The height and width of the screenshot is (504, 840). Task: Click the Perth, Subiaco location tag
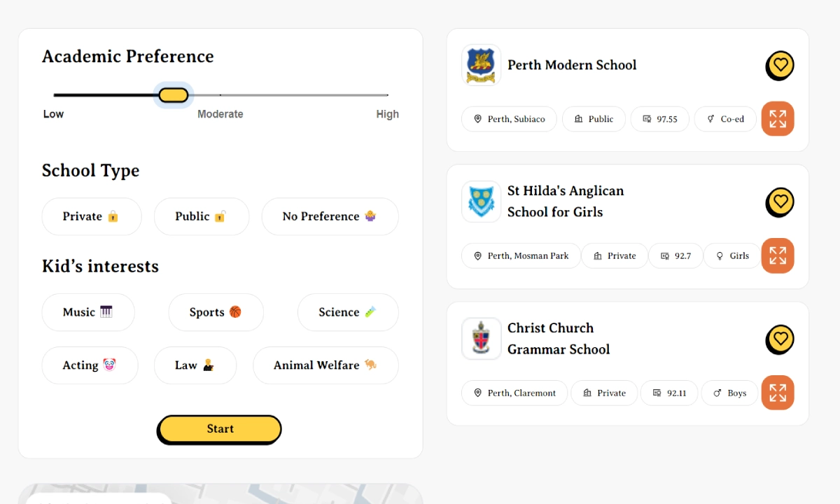[509, 119]
